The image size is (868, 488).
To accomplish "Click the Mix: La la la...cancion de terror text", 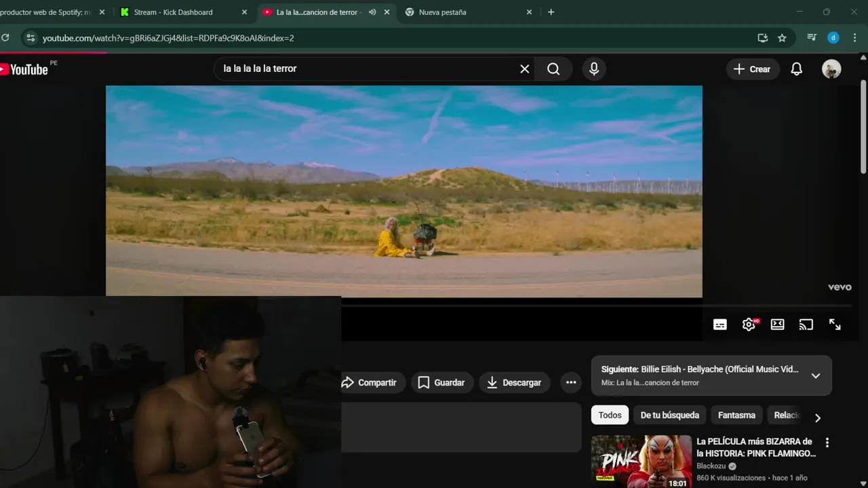I will pyautogui.click(x=650, y=382).
